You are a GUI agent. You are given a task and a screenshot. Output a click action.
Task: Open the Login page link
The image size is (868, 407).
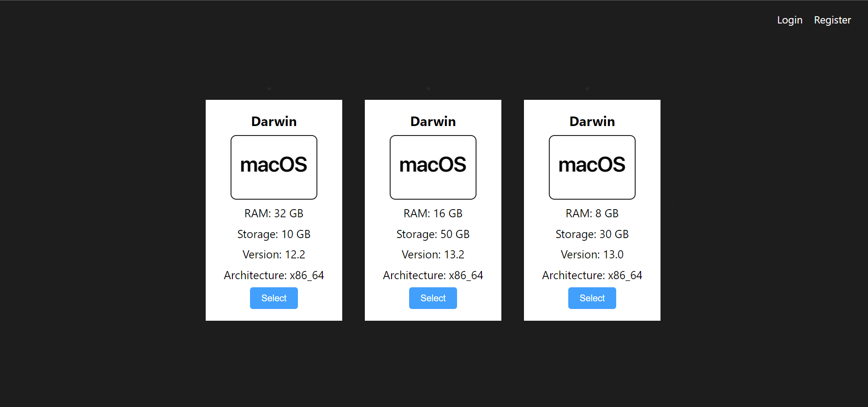789,20
